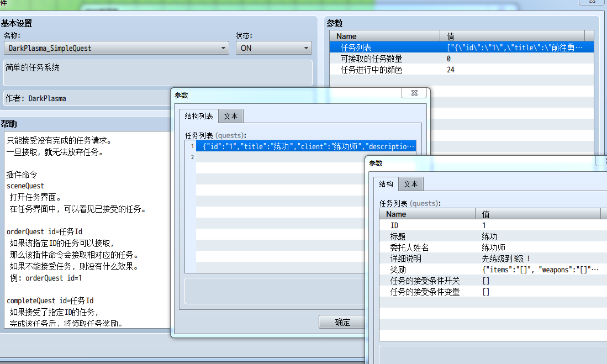Click the author field 作者: DarkPlasma
Viewport: 607px width, 364px height.
pyautogui.click(x=87, y=98)
